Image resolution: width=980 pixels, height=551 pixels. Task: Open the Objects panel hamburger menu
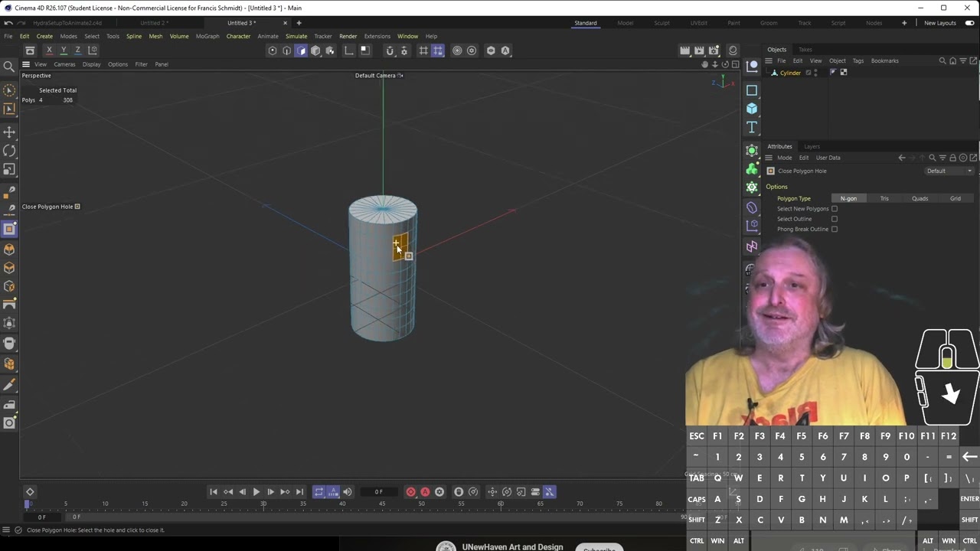769,60
